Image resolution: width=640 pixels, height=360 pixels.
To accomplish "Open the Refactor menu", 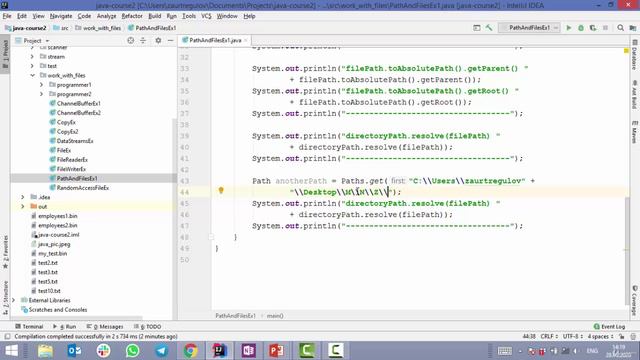I will [132, 16].
